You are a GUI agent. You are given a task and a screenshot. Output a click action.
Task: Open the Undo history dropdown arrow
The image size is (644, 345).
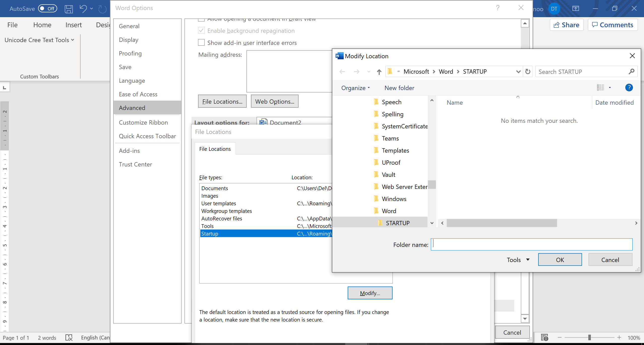[91, 9]
